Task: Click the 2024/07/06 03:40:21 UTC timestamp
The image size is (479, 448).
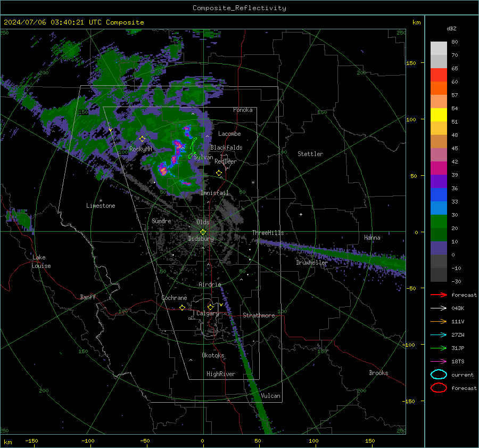Action: coord(52,22)
